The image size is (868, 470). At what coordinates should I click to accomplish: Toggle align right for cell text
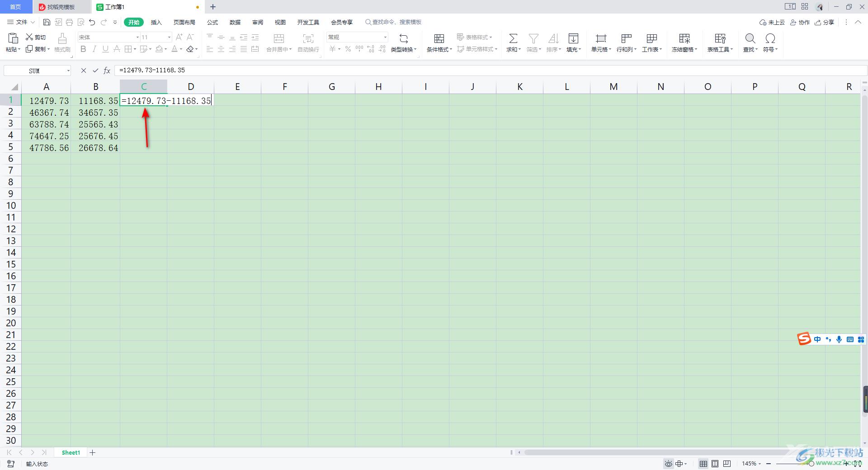point(232,49)
